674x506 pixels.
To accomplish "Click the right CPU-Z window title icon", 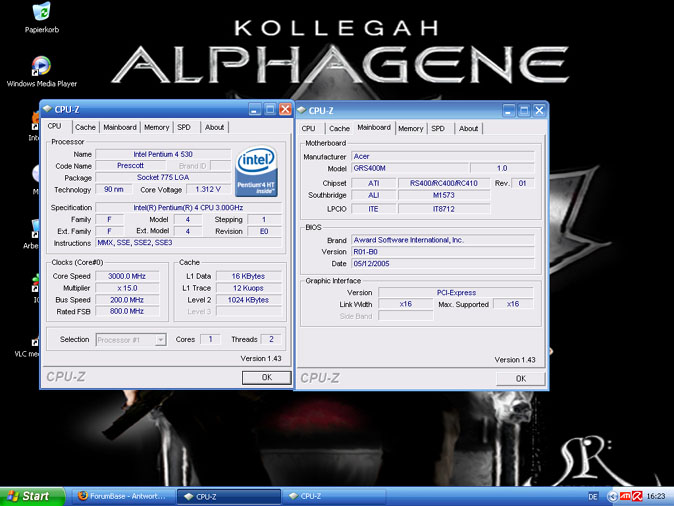I will 301,110.
